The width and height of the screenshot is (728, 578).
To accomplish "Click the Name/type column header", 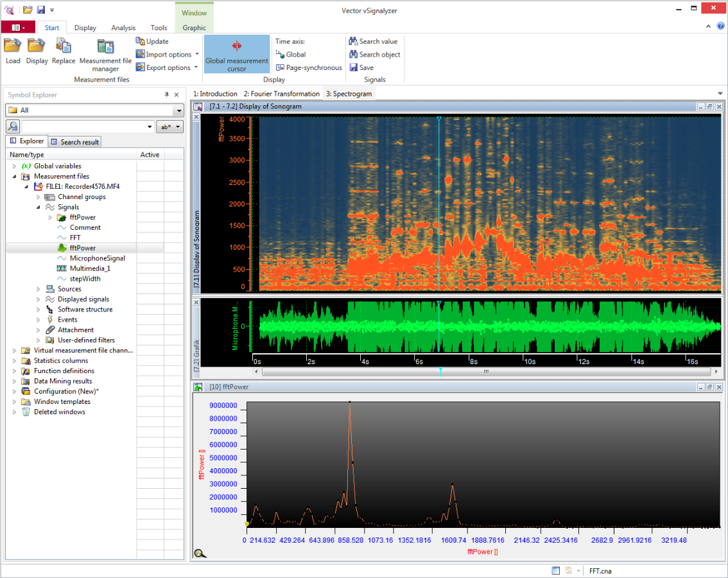I will tap(71, 155).
